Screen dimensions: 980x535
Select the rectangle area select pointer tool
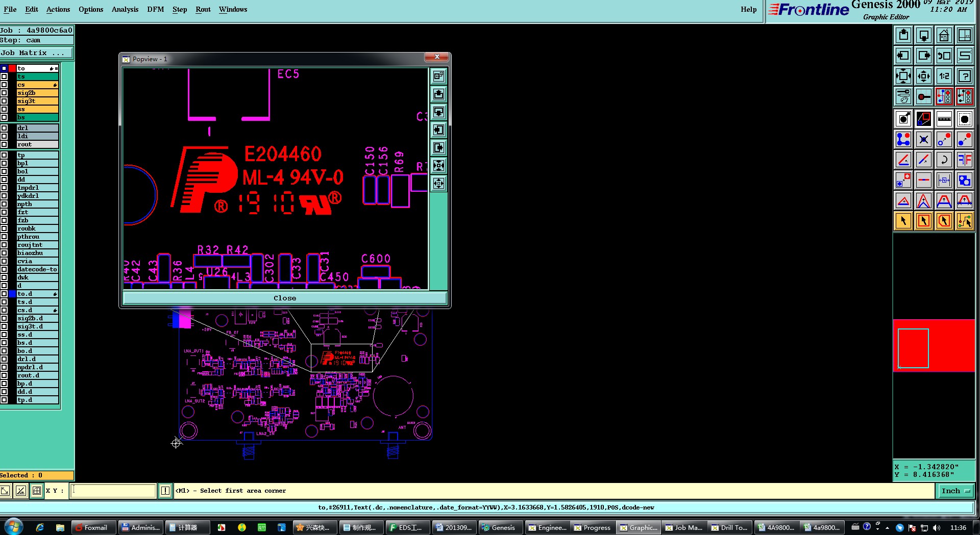(x=924, y=221)
